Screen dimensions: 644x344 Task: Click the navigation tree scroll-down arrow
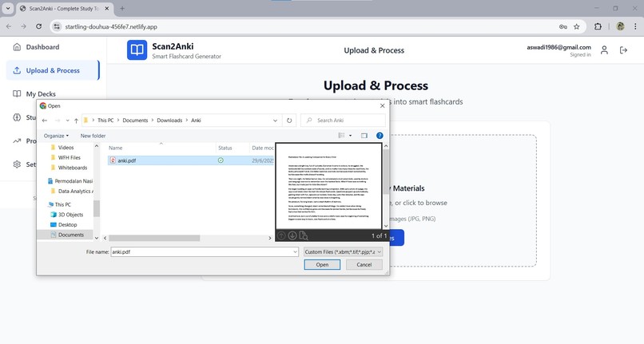[97, 238]
